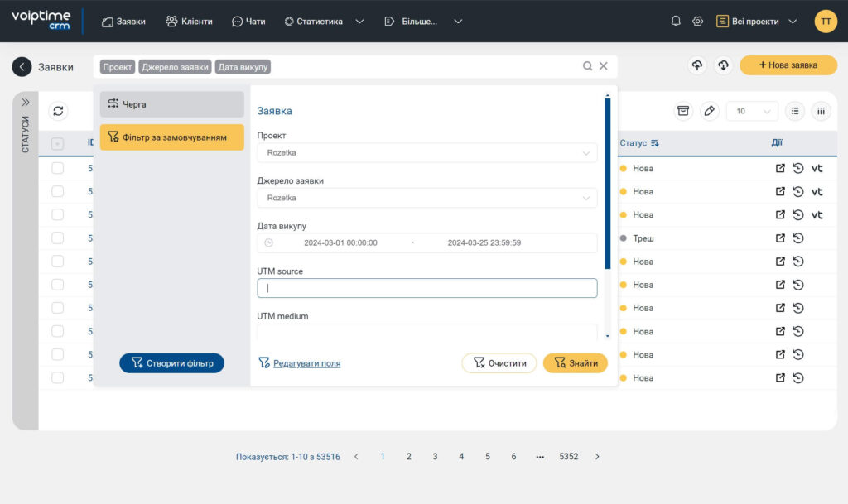Expand the Більше... menu chevron
848x504 pixels.
458,22
